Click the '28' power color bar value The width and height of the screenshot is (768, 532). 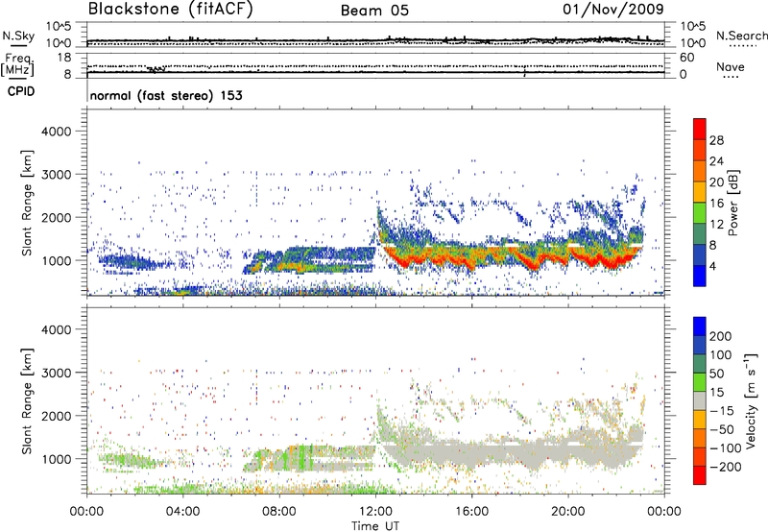[x=716, y=140]
